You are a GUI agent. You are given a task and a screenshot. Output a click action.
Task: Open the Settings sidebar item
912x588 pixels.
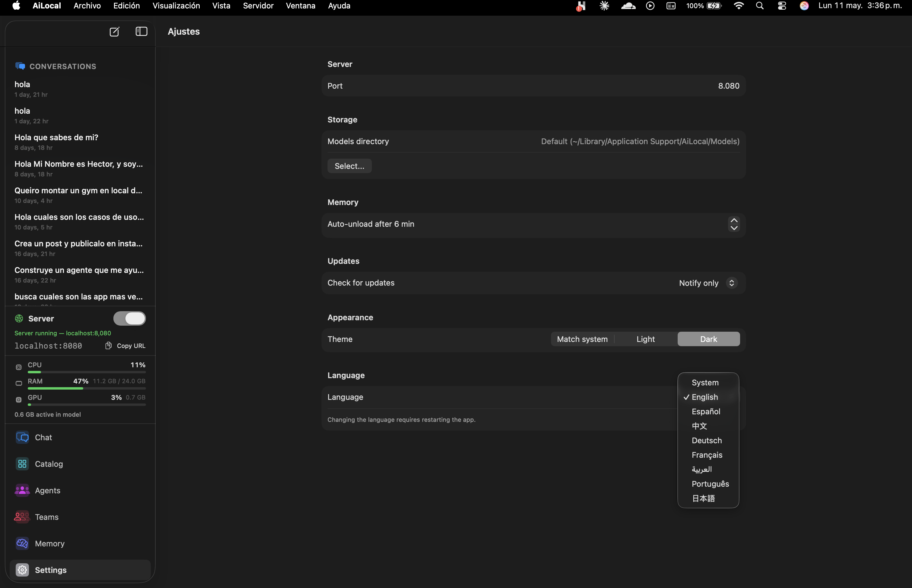(80, 570)
